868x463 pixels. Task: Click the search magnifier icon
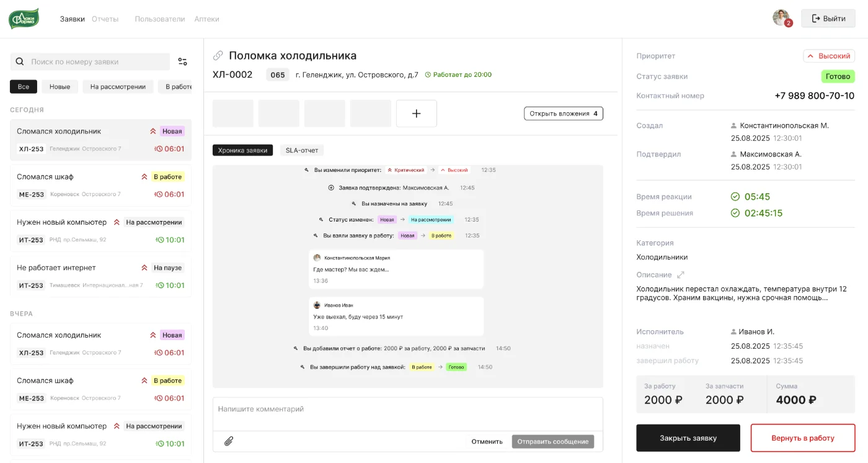tap(20, 61)
